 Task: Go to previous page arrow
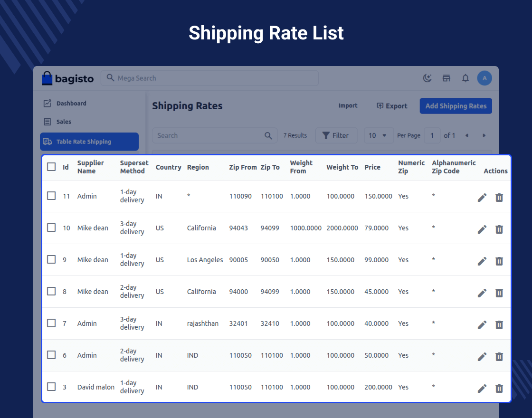pyautogui.click(x=467, y=136)
